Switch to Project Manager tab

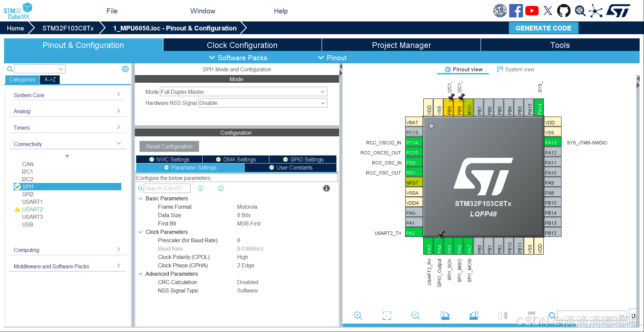pyautogui.click(x=401, y=45)
